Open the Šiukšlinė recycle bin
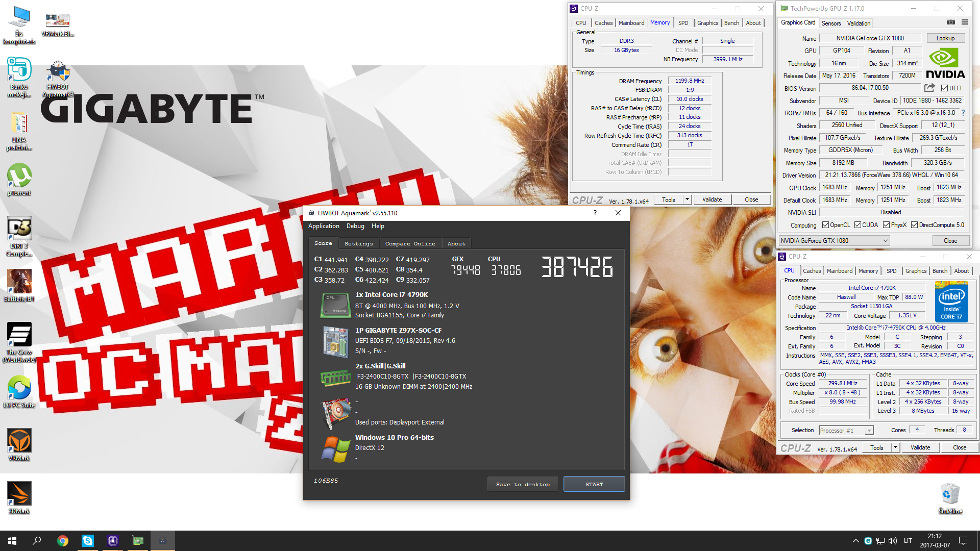 pyautogui.click(x=950, y=498)
